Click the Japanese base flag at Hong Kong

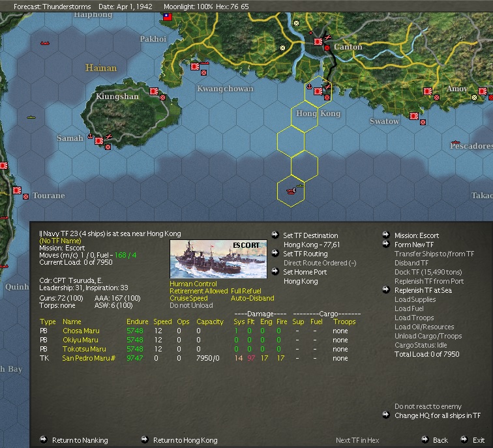[x=318, y=91]
